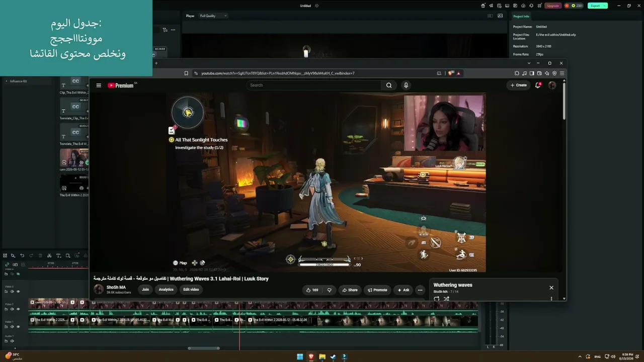Screen dimensions: 644x362
Task: Click the Join channel button
Action: click(145, 290)
